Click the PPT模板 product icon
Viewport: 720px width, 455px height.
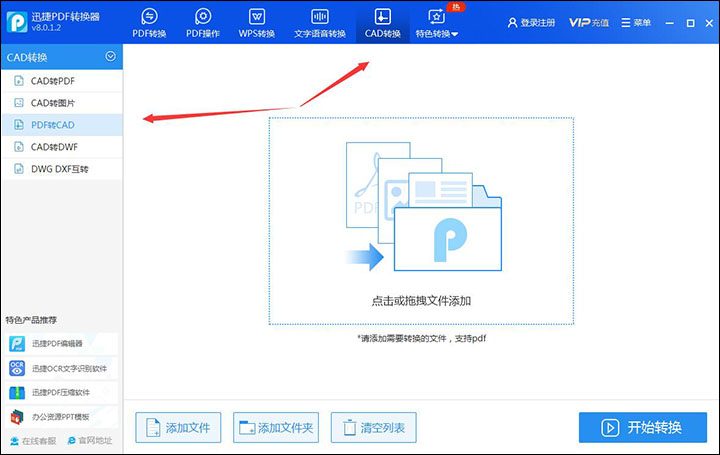point(17,417)
